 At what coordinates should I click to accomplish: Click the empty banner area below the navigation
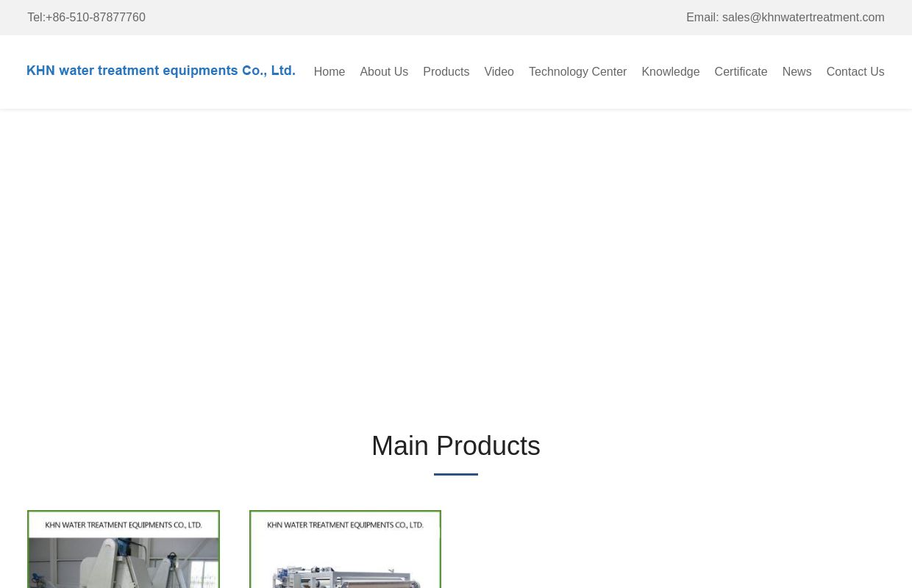coord(456,257)
